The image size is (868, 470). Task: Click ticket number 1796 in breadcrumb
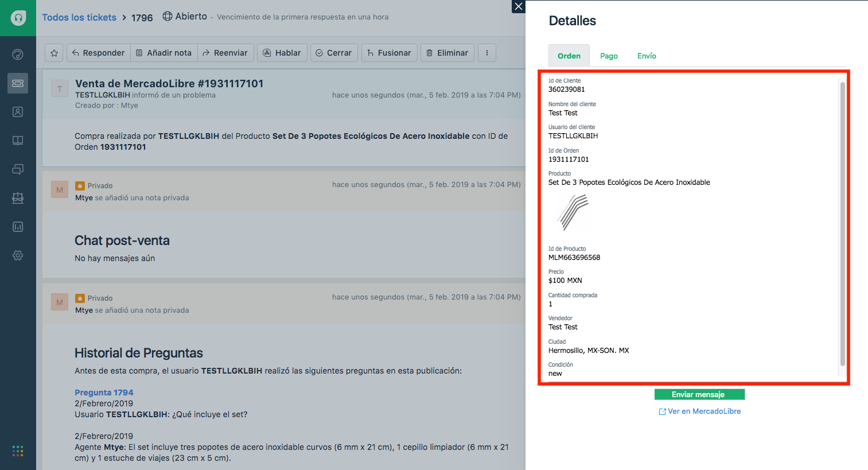[142, 18]
